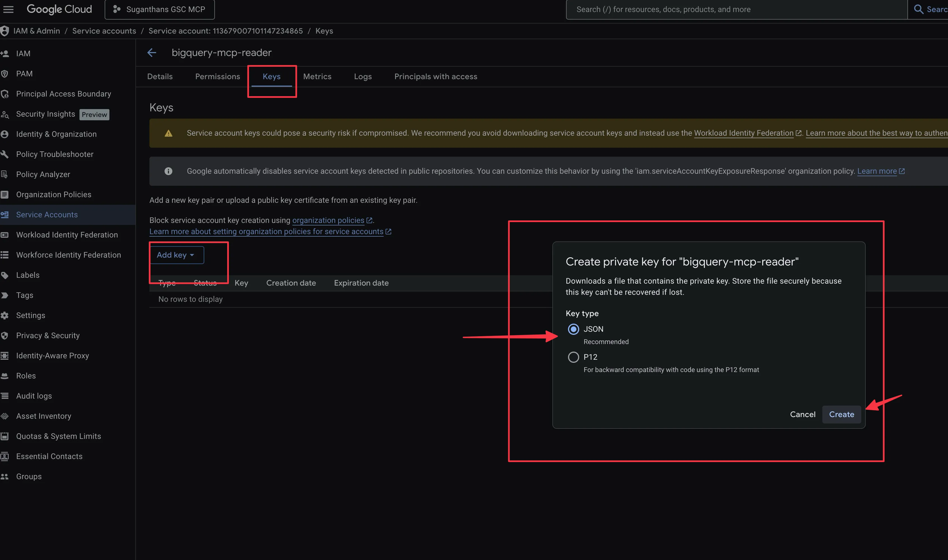
Task: Open the Add key dropdown
Action: pyautogui.click(x=176, y=255)
